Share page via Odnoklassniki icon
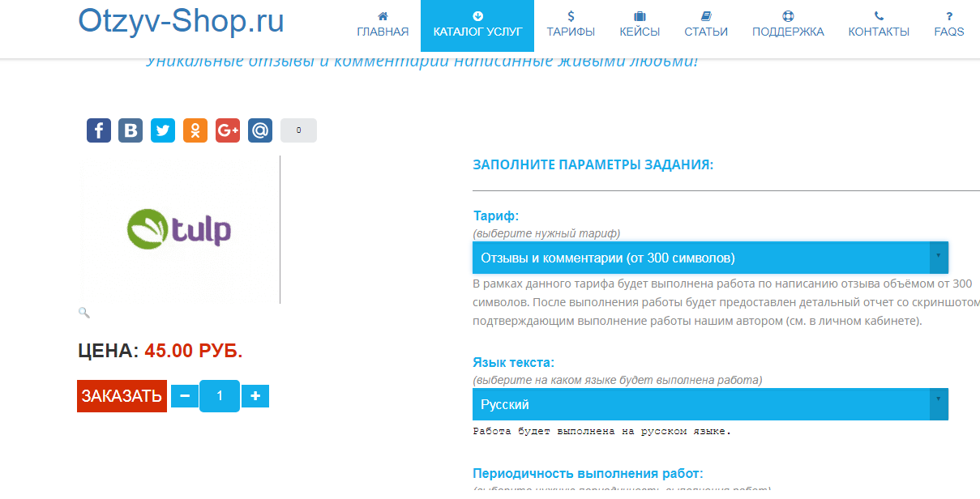Viewport: 980px width, 499px height. tap(195, 130)
